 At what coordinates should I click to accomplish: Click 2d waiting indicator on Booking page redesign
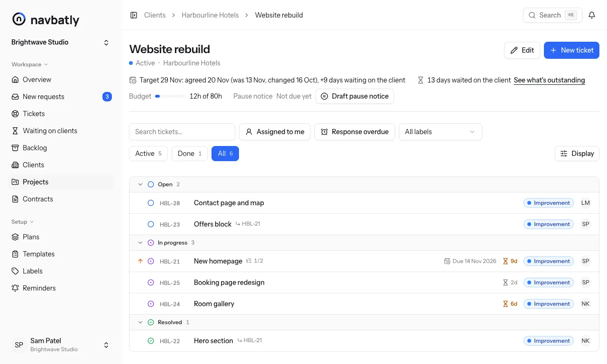point(510,282)
